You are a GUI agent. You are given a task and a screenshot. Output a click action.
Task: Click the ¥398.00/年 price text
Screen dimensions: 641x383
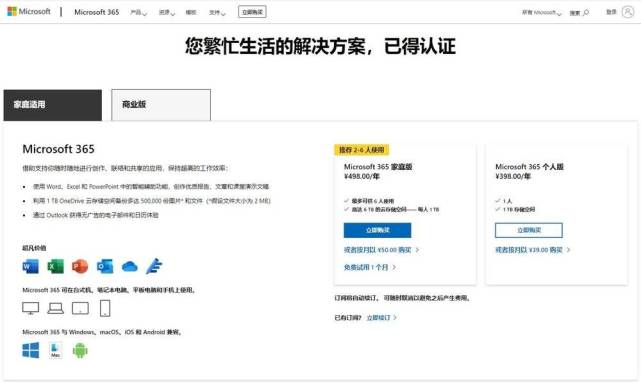pyautogui.click(x=513, y=177)
